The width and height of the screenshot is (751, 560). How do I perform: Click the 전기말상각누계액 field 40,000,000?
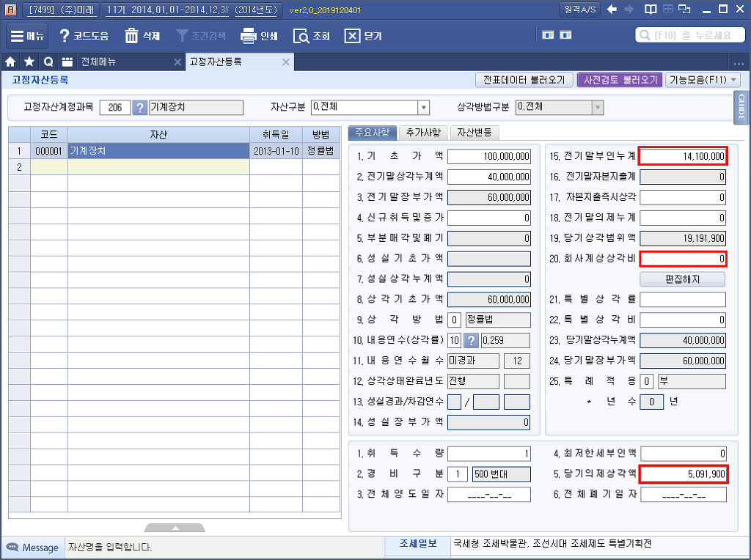pos(489,177)
